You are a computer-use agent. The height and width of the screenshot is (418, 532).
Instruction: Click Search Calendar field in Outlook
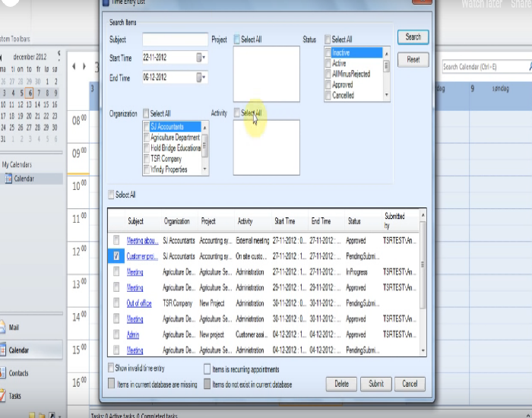(x=485, y=67)
